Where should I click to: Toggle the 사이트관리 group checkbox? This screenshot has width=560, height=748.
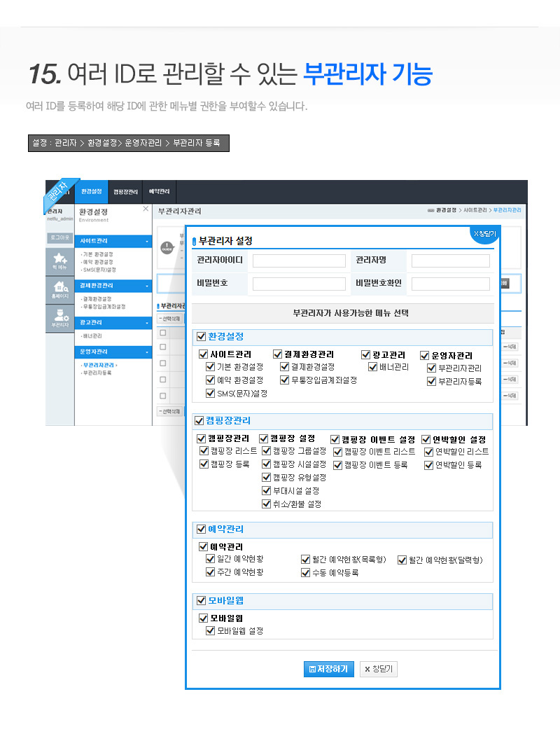tap(203, 354)
